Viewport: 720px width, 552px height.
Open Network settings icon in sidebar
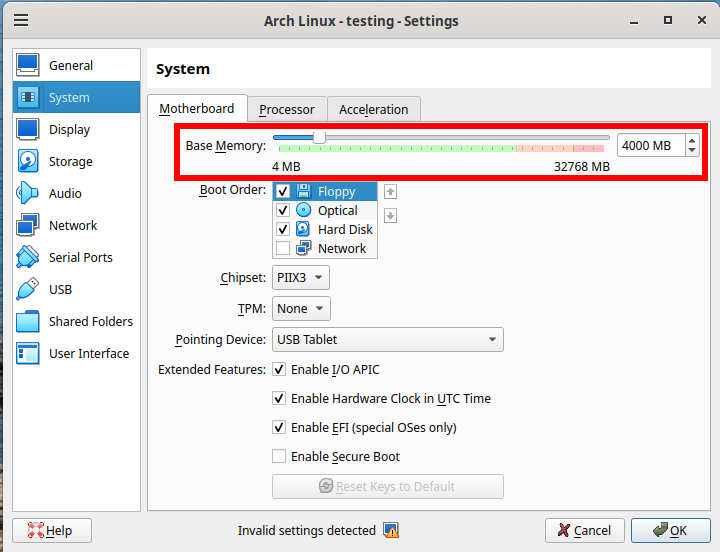[x=28, y=225]
